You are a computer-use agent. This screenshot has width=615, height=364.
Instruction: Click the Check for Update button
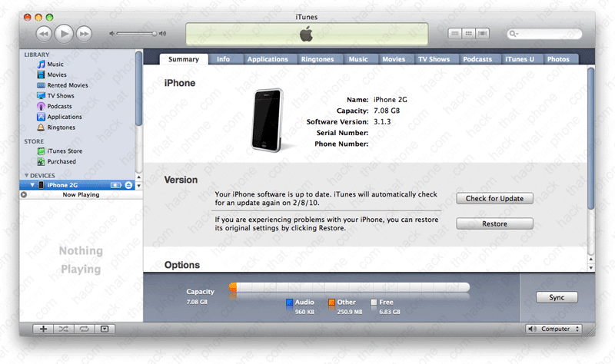[x=494, y=198]
